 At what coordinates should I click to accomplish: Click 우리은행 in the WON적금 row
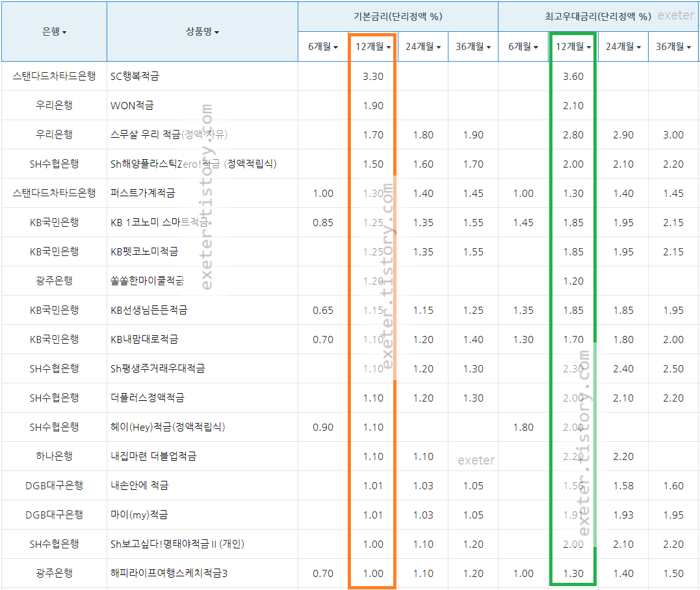pos(54,105)
